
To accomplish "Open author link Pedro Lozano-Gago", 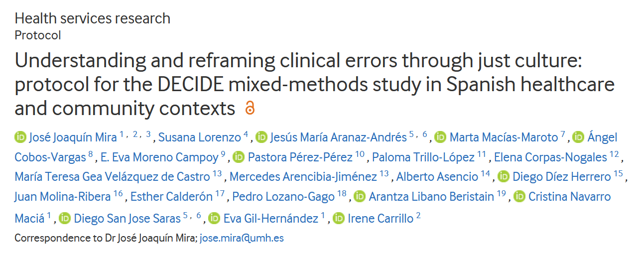I will pos(283,197).
